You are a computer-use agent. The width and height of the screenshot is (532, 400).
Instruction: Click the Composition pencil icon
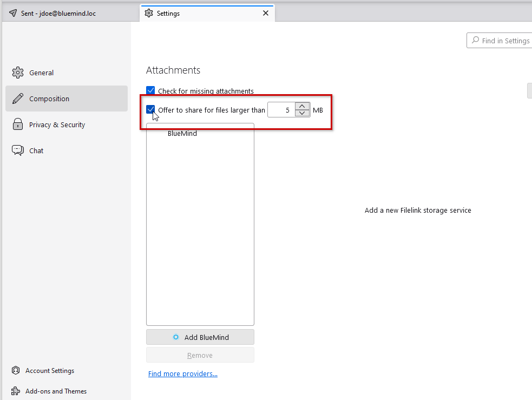pyautogui.click(x=18, y=99)
